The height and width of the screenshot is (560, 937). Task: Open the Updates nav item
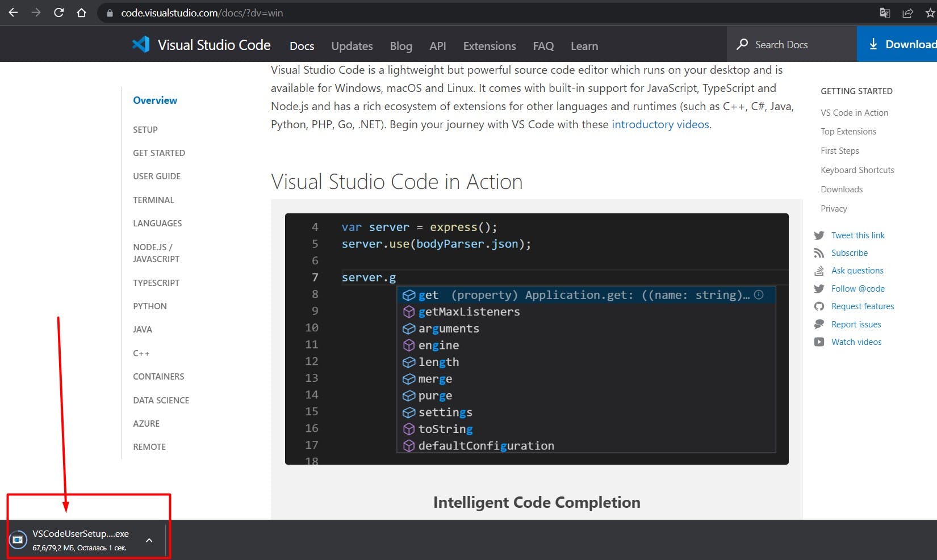(352, 46)
